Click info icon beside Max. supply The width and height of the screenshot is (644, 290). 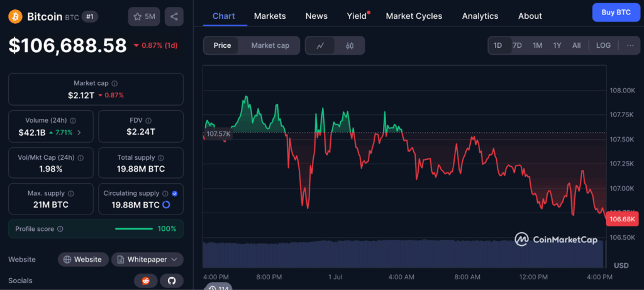[70, 194]
